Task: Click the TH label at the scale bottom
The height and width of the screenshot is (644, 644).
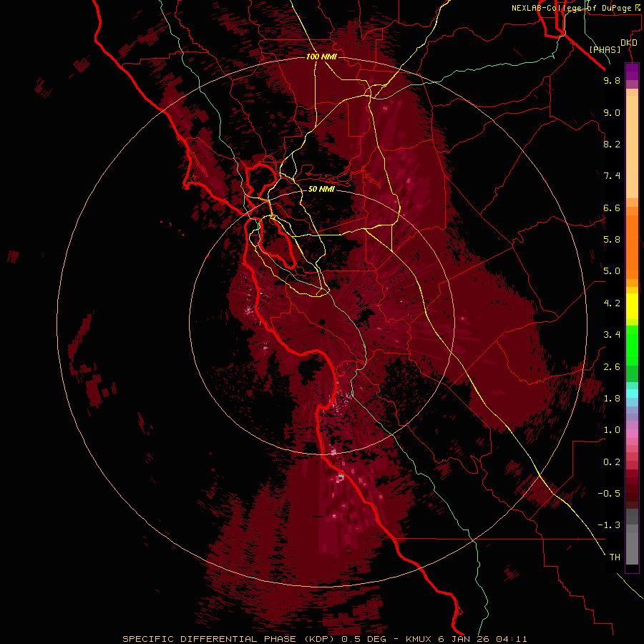Action: [615, 557]
